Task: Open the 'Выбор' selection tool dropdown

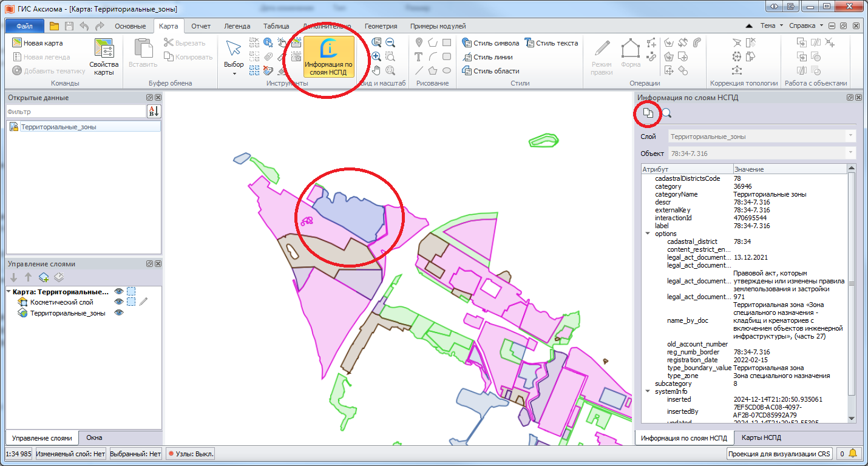Action: click(x=234, y=73)
